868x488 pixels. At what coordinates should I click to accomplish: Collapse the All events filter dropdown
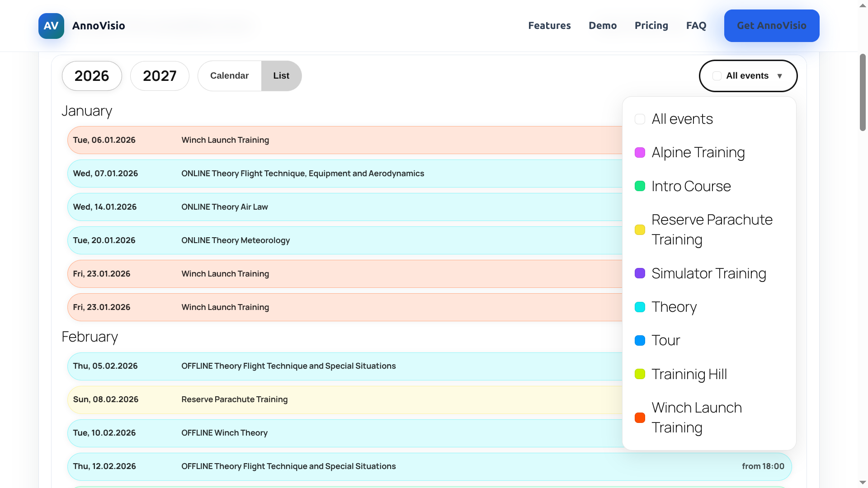point(748,76)
